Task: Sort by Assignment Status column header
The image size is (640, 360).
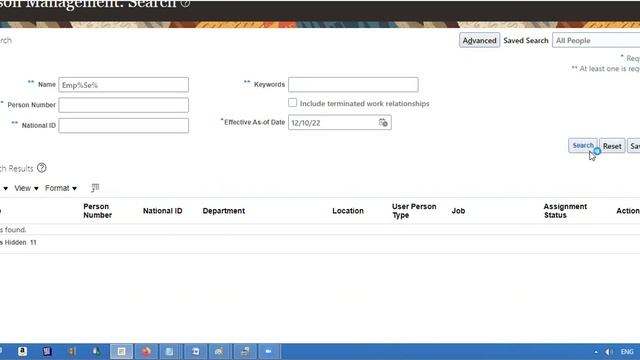Action: tap(565, 211)
